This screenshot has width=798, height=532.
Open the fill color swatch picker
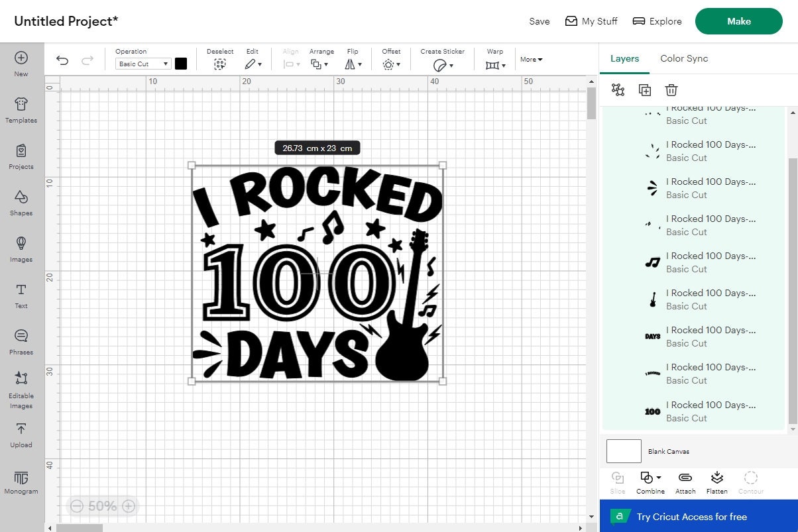pyautogui.click(x=181, y=62)
